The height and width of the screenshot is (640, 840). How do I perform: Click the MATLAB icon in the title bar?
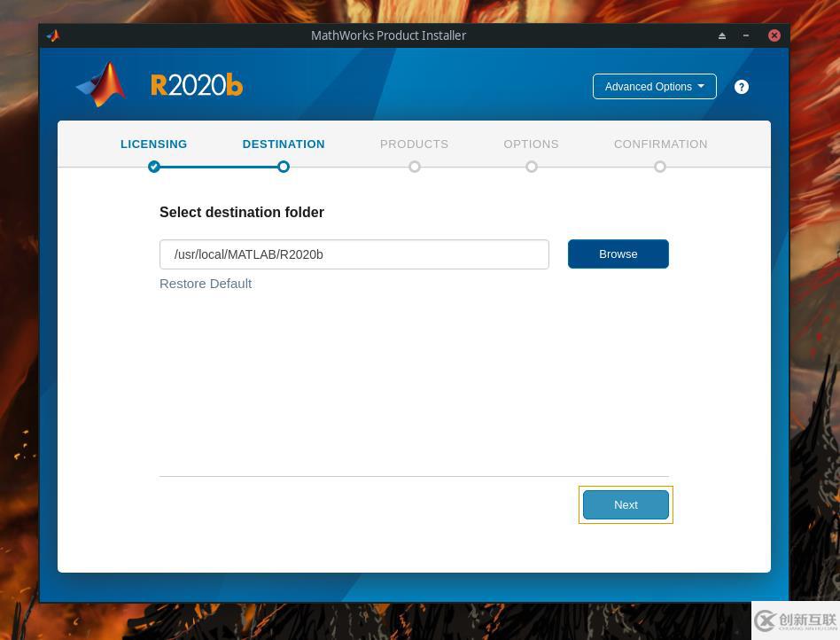(x=53, y=35)
